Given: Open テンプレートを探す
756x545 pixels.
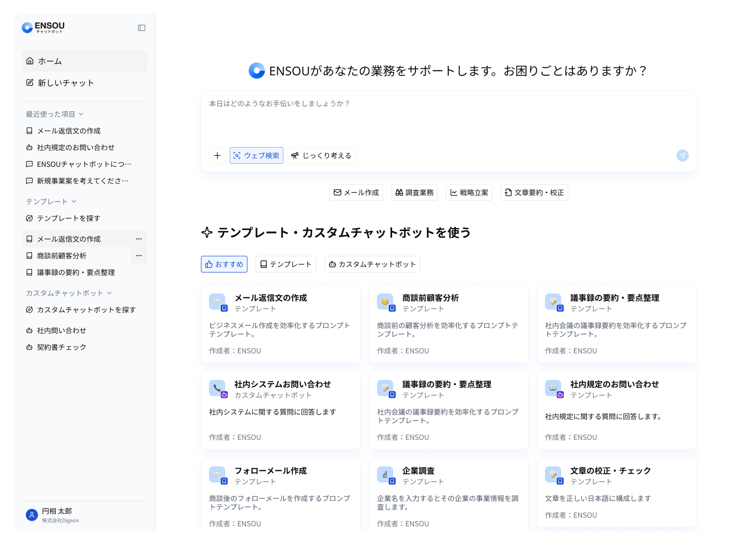Looking at the screenshot, I should point(69,218).
